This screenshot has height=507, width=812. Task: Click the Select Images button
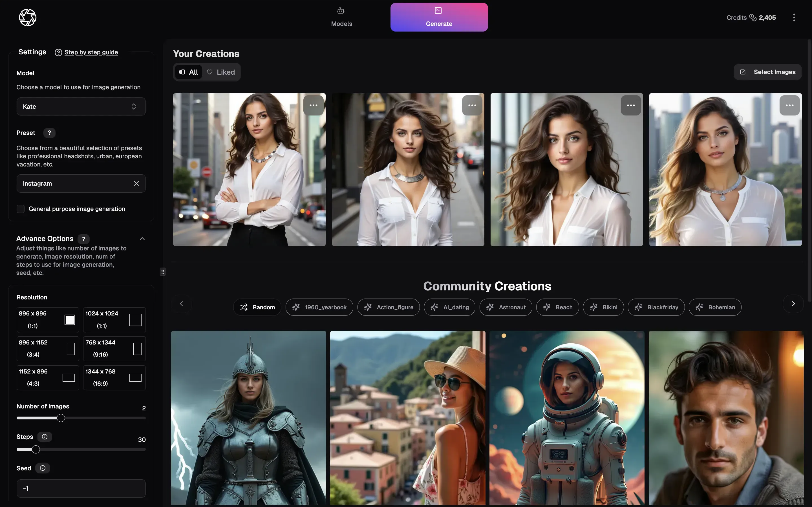click(x=767, y=72)
